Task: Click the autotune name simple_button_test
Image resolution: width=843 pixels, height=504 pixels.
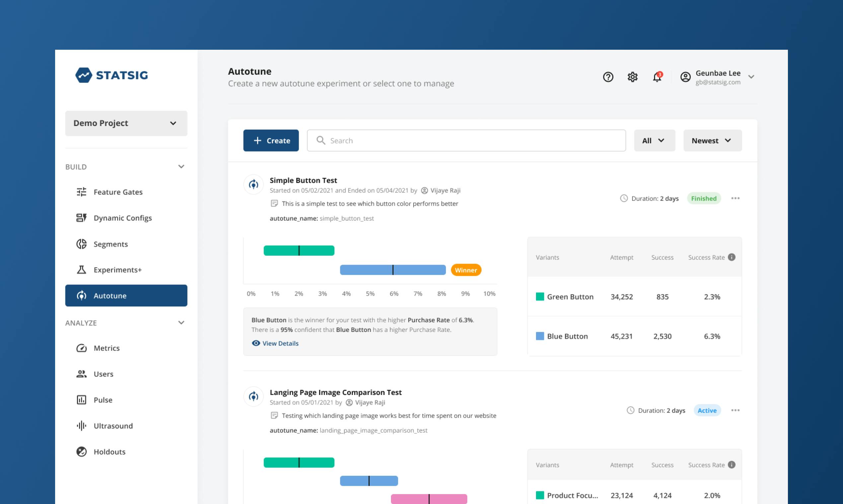Action: pyautogui.click(x=347, y=219)
